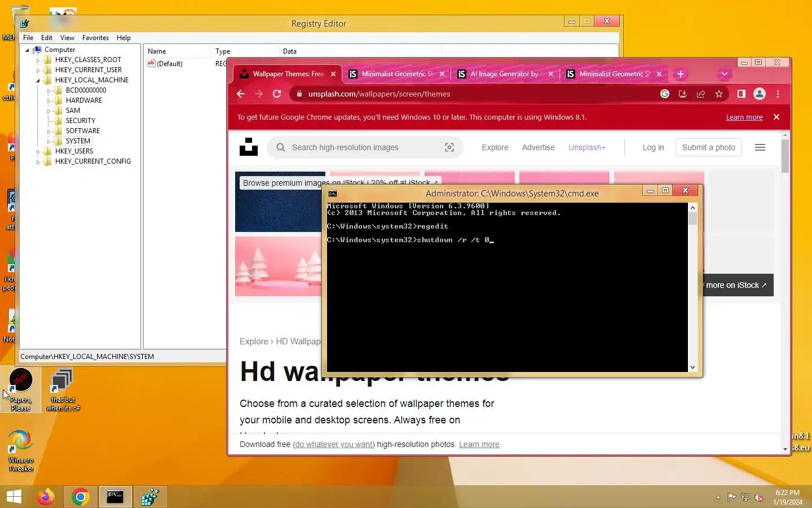Select Winaero Tweaker desktop shortcut
Screen dimensions: 812x508
click(21, 450)
